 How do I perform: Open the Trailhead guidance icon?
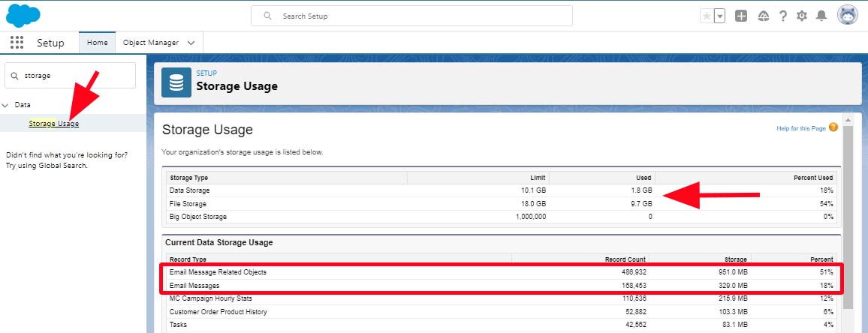(764, 16)
